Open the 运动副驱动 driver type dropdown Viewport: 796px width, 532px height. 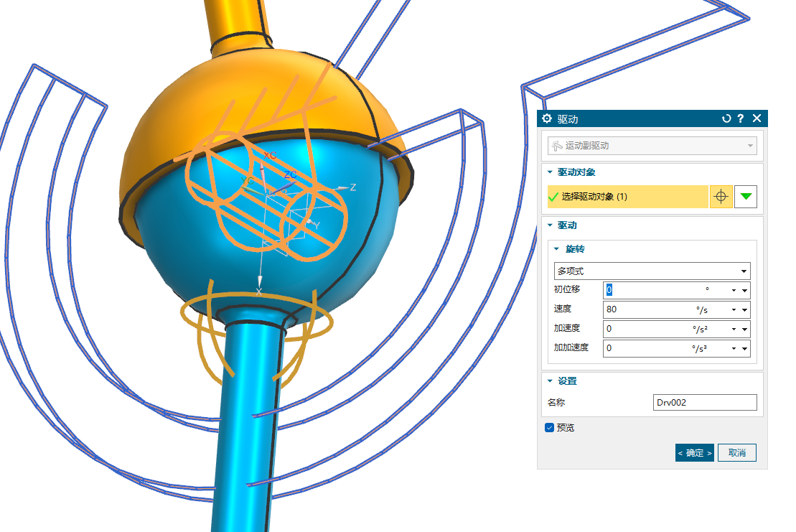tap(652, 146)
